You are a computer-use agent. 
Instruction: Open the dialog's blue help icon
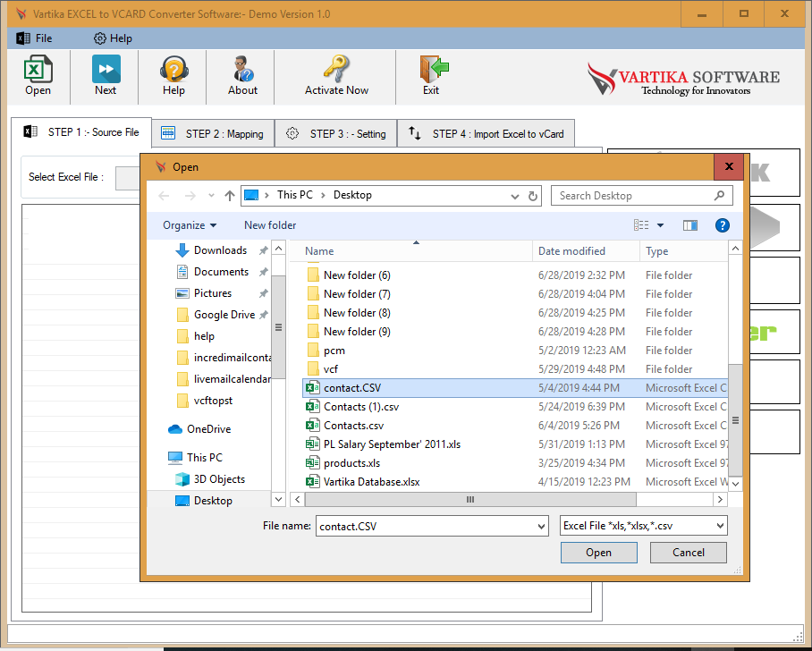[722, 225]
